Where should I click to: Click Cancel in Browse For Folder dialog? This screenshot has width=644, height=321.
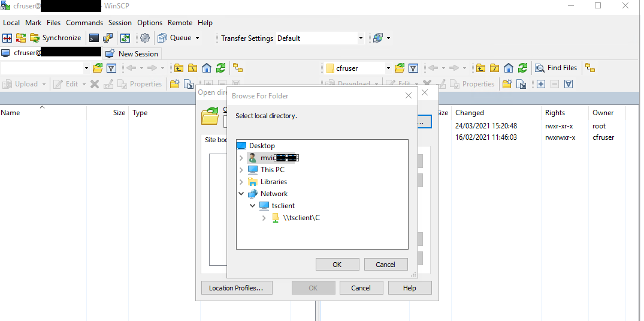(385, 265)
